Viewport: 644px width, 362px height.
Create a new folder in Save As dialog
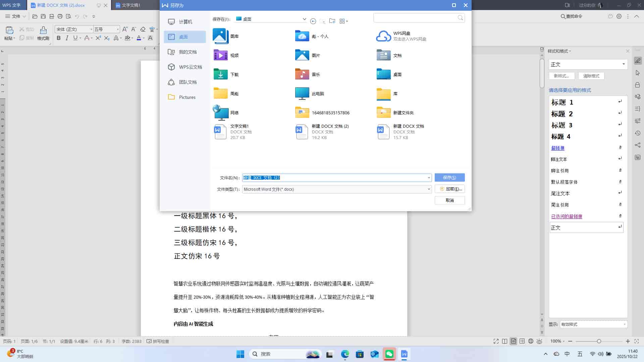(x=332, y=21)
